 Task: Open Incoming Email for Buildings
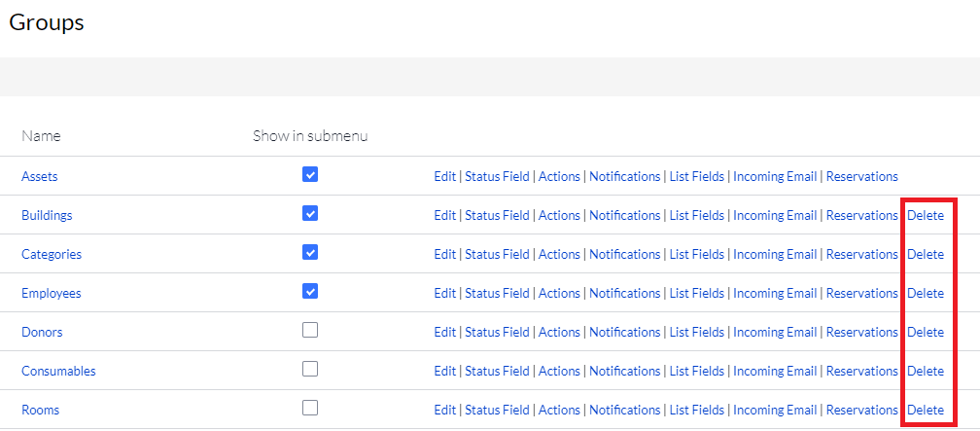pos(775,215)
